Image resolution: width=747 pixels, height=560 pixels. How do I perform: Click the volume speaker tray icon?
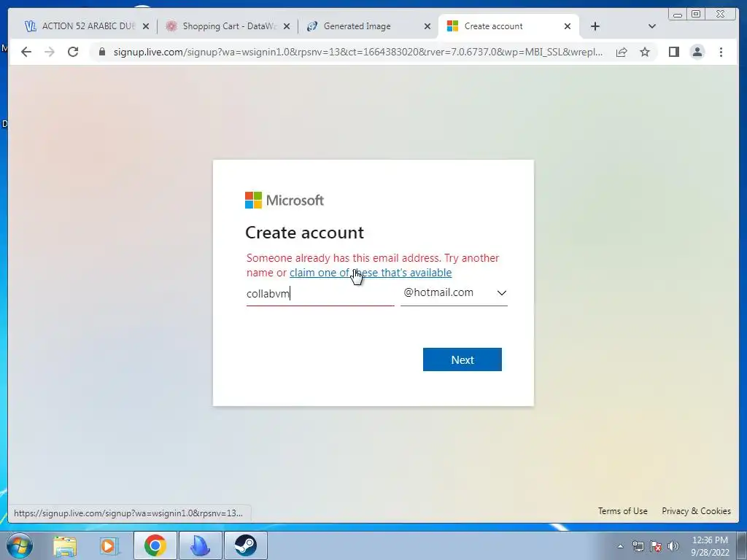click(x=673, y=546)
